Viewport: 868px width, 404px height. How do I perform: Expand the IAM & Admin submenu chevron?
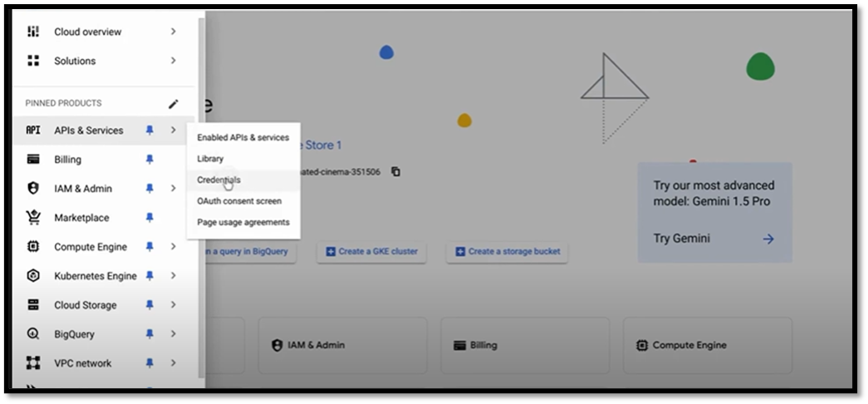(174, 189)
